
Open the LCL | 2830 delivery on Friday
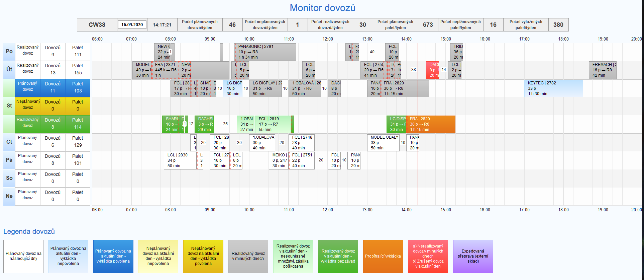pos(180,160)
